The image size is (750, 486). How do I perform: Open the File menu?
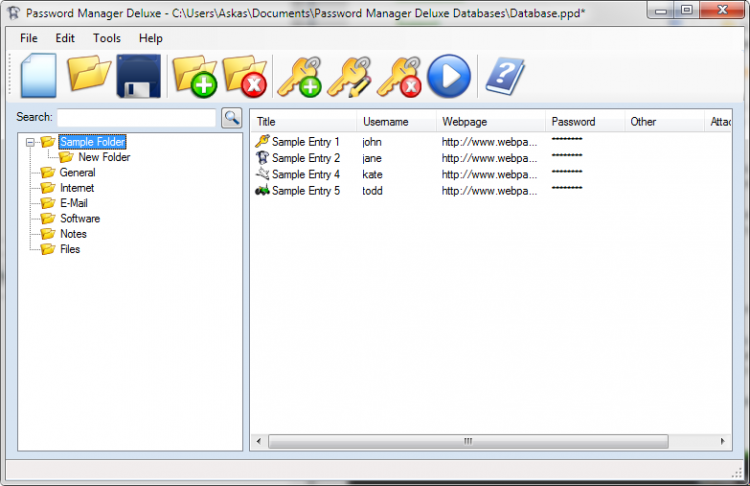(29, 38)
